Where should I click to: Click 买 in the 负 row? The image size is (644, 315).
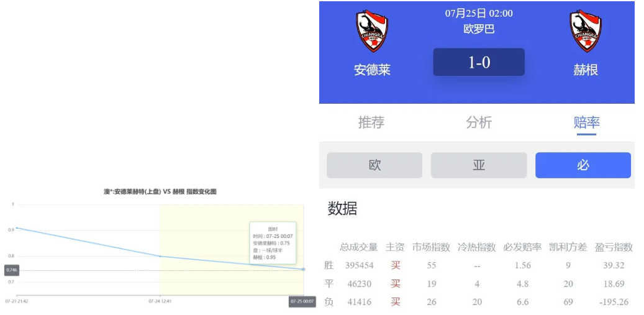coord(396,302)
